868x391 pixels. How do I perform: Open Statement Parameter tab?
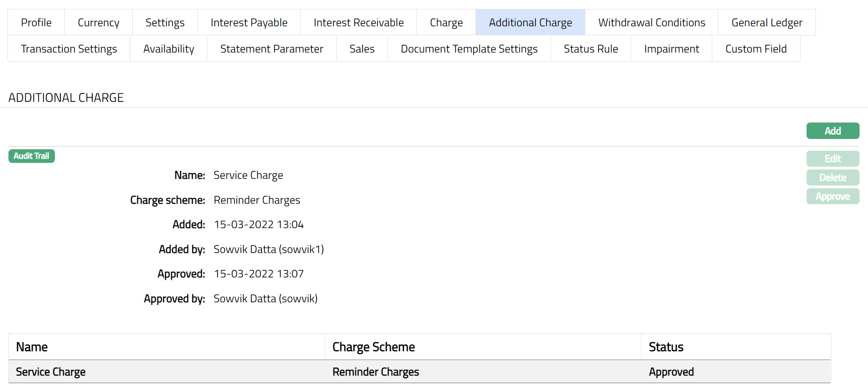[x=272, y=49]
